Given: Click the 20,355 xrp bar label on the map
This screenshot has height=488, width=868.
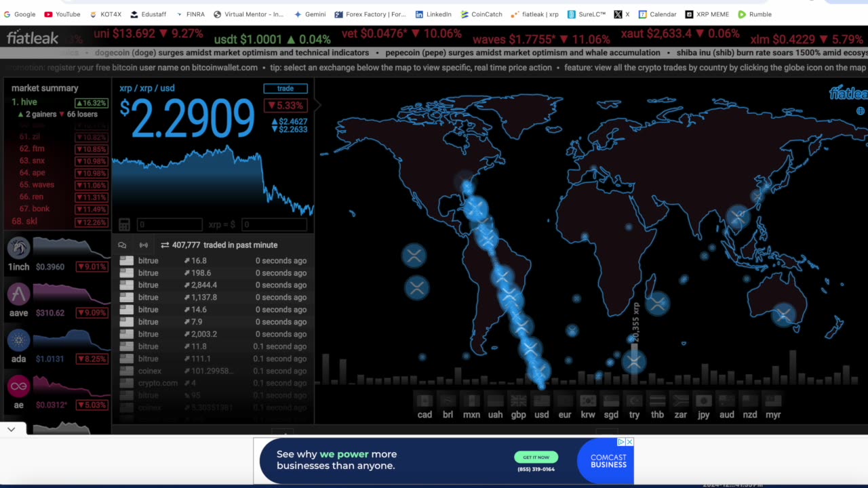Looking at the screenshot, I should [635, 322].
